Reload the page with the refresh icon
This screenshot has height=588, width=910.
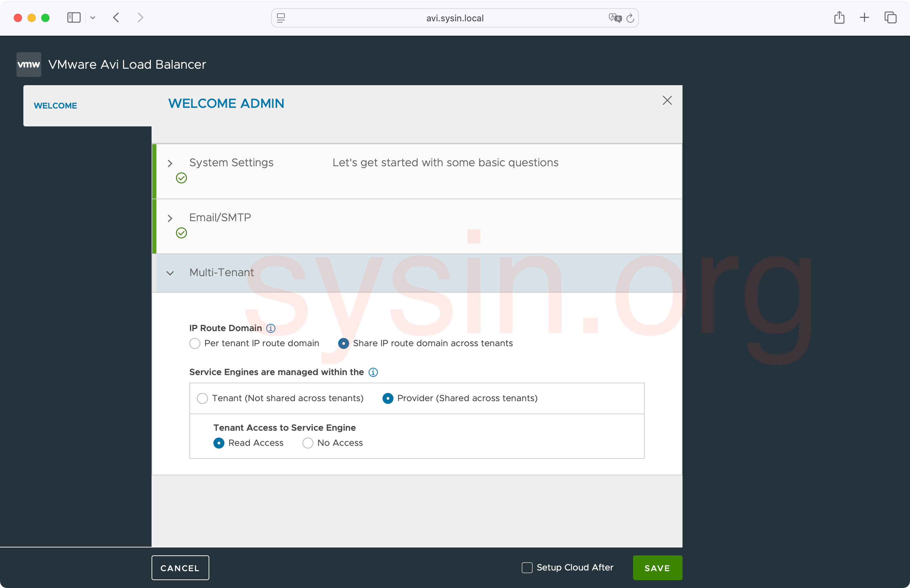tap(630, 18)
